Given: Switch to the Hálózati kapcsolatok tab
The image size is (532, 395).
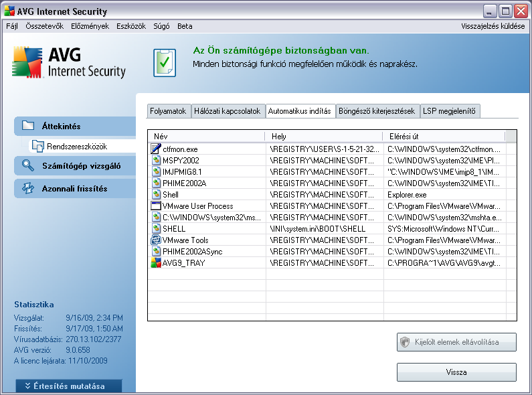Looking at the screenshot, I should coord(227,111).
